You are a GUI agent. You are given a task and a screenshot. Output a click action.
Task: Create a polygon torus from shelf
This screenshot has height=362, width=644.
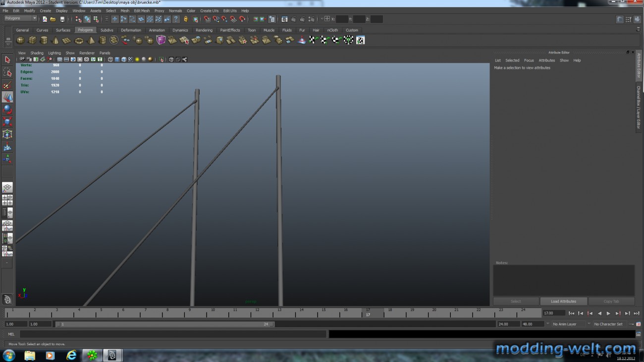[79, 40]
